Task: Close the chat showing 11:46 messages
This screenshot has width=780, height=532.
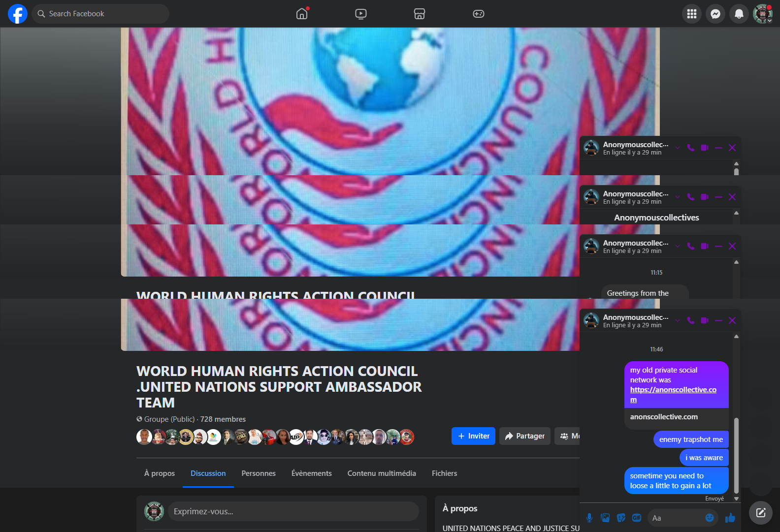Action: click(732, 320)
